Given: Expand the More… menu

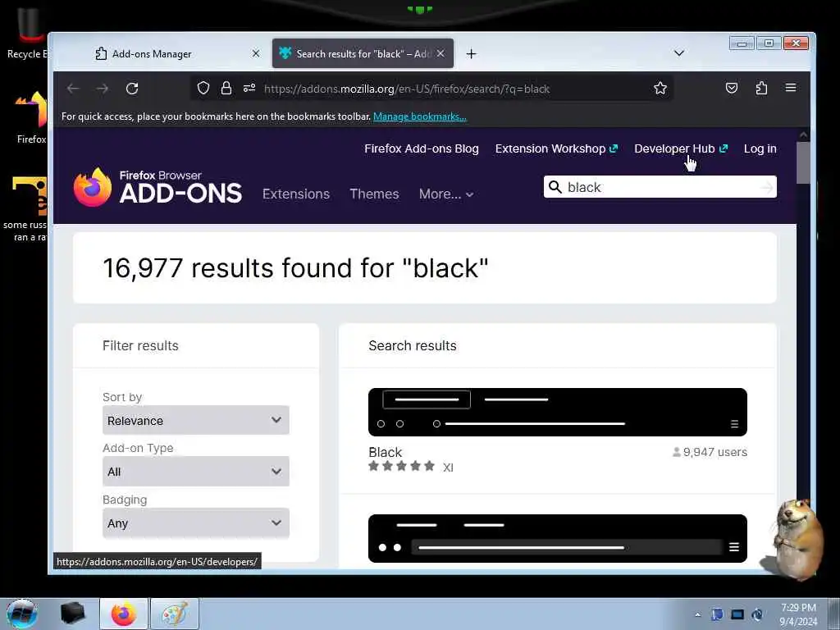Looking at the screenshot, I should 445,194.
